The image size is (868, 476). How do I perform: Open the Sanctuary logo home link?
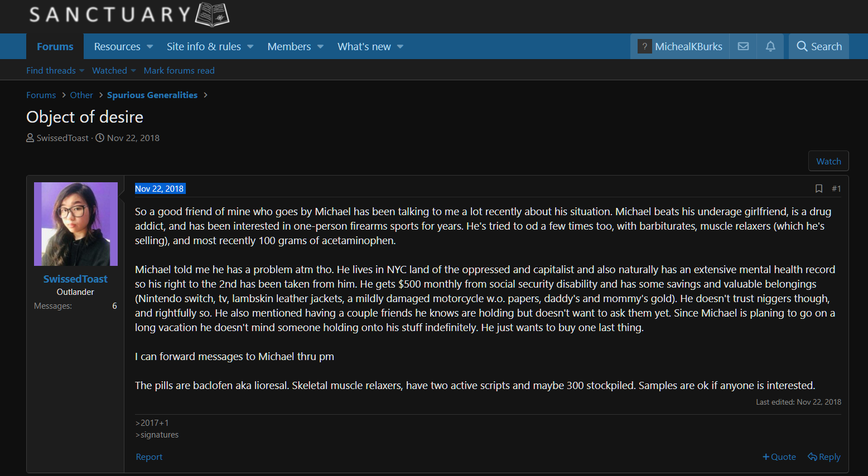[x=129, y=14]
